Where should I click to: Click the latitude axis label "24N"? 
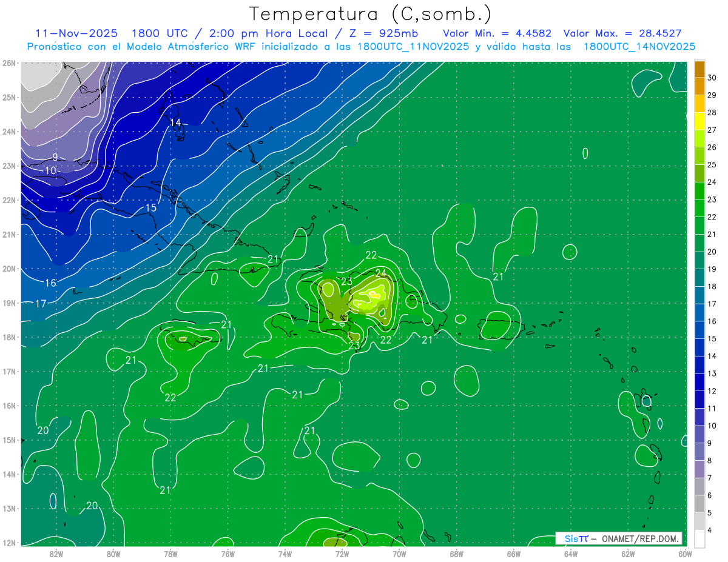point(9,132)
